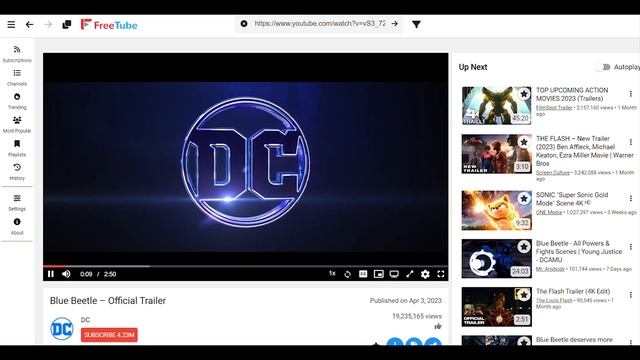The height and width of the screenshot is (360, 640).
Task: Pause the video
Action: (x=51, y=274)
